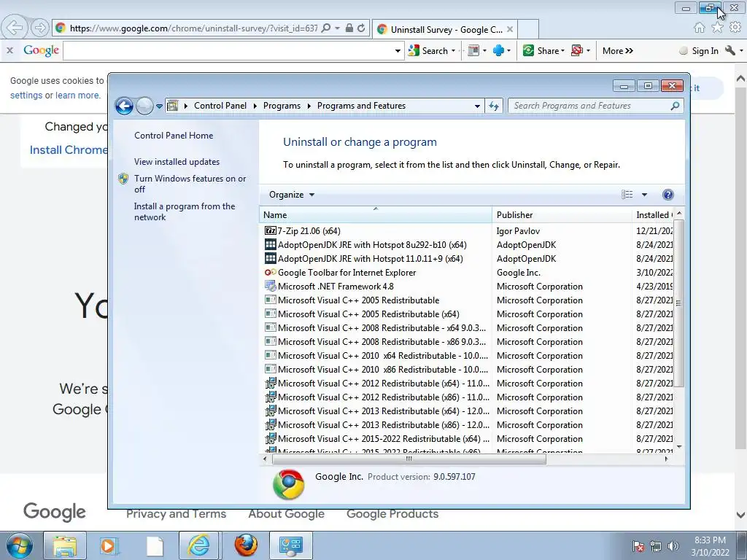Click the search magnifier in IE address bar
The width and height of the screenshot is (747, 560).
point(326,28)
